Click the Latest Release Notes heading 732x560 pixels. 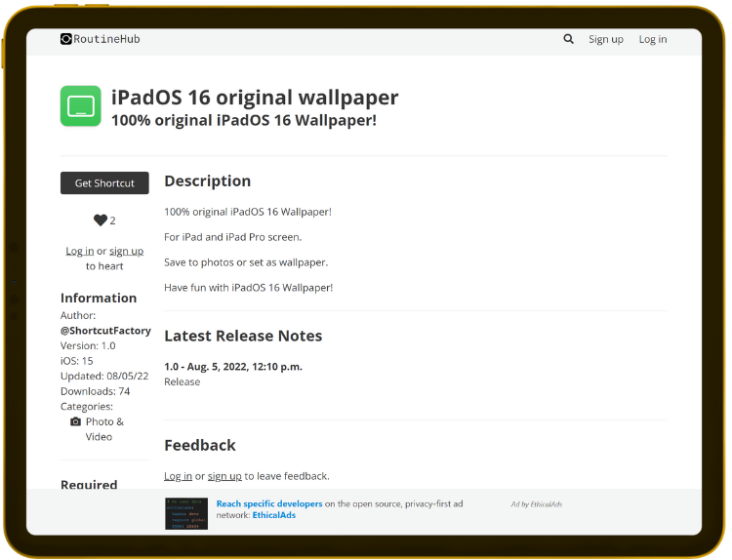(243, 336)
